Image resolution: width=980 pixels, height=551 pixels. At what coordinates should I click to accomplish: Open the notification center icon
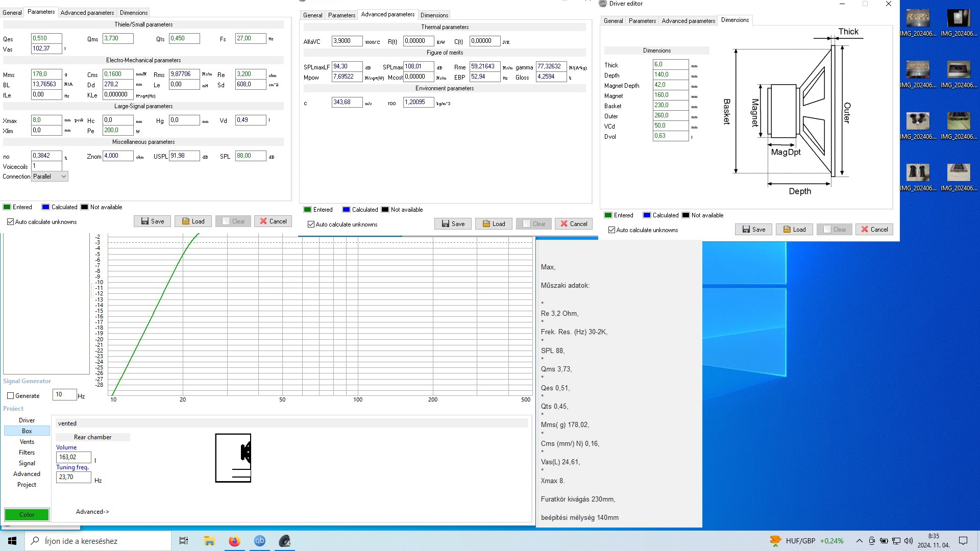click(963, 541)
